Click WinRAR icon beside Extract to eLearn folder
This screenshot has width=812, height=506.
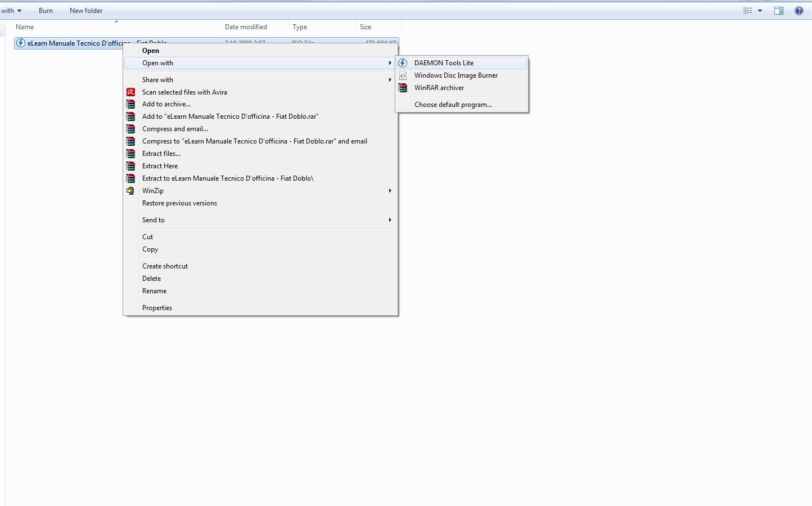point(130,178)
